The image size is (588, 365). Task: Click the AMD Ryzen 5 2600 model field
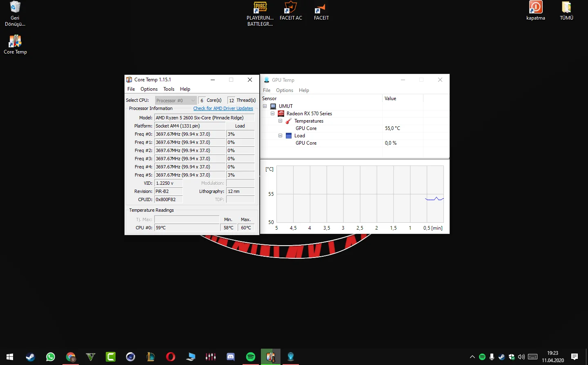(204, 118)
